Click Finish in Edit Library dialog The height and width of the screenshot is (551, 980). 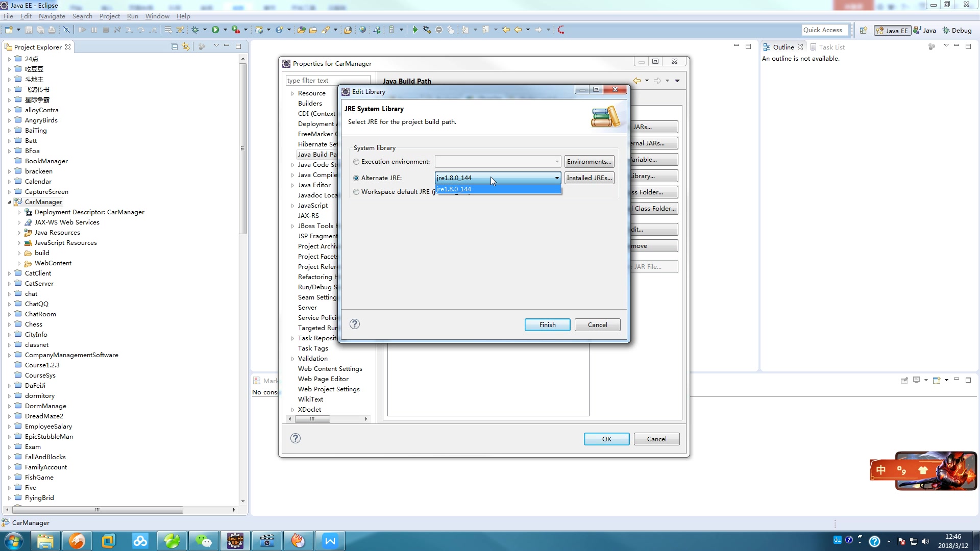[547, 324]
